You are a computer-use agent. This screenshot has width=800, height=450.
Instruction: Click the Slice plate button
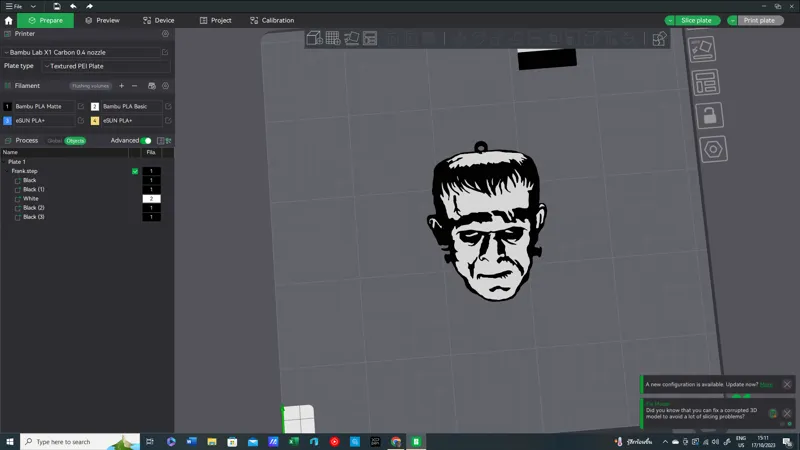click(696, 20)
